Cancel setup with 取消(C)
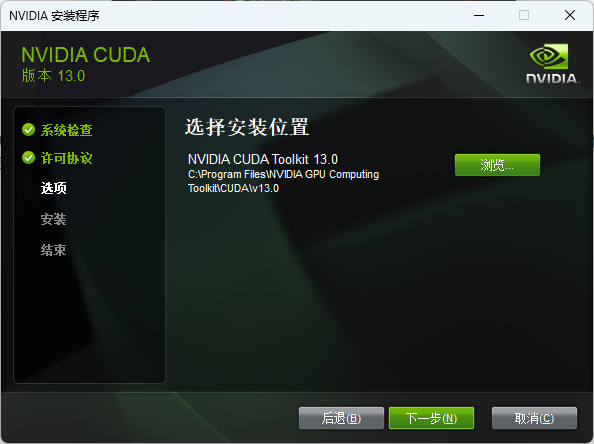Viewport: 594px width, 444px height. [534, 418]
